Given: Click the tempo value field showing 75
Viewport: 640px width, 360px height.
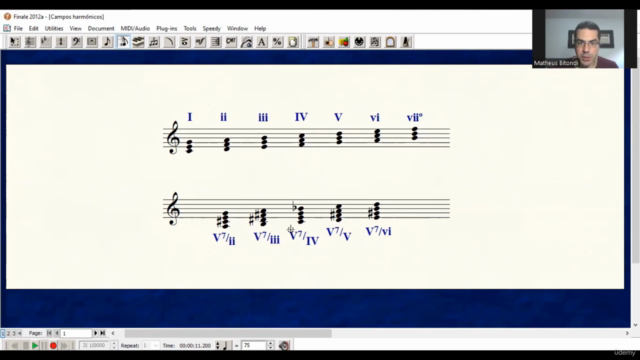Looking at the screenshot, I should click(253, 346).
